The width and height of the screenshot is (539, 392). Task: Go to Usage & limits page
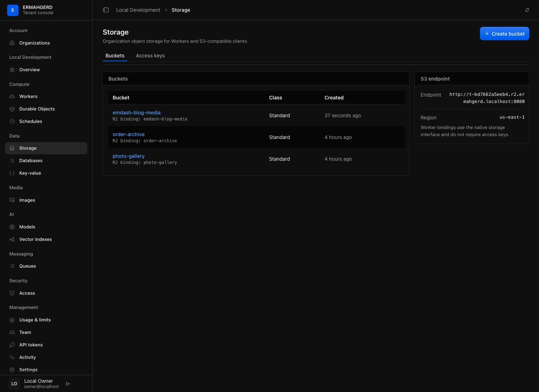[46, 320]
